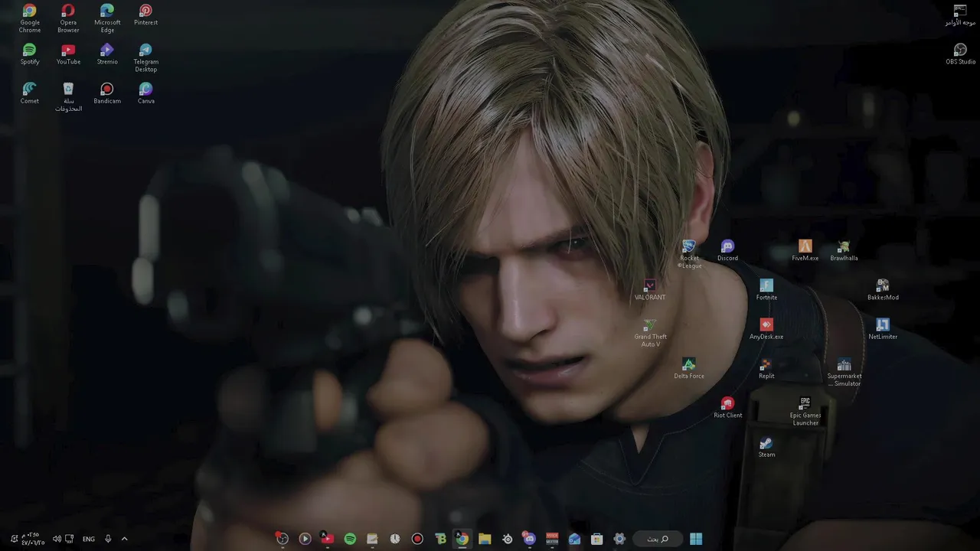This screenshot has height=551, width=980.
Task: Open the clock app in taskbar
Action: pyautogui.click(x=394, y=539)
